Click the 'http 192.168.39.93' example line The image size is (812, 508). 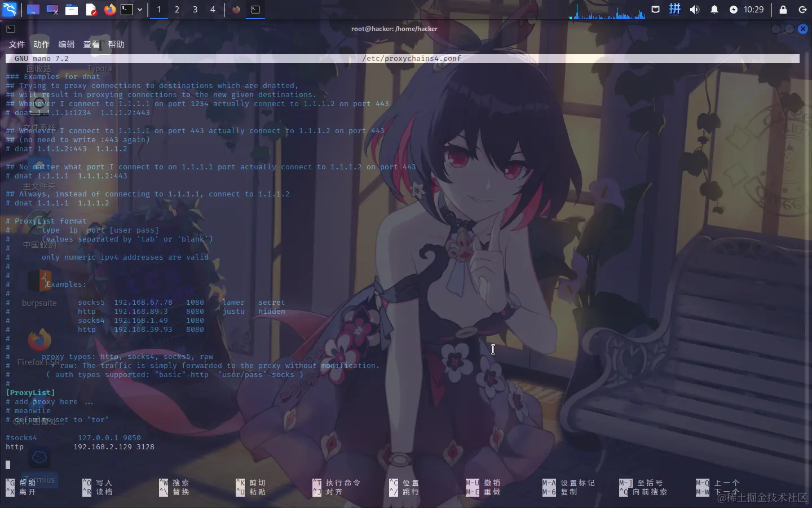tap(105, 330)
